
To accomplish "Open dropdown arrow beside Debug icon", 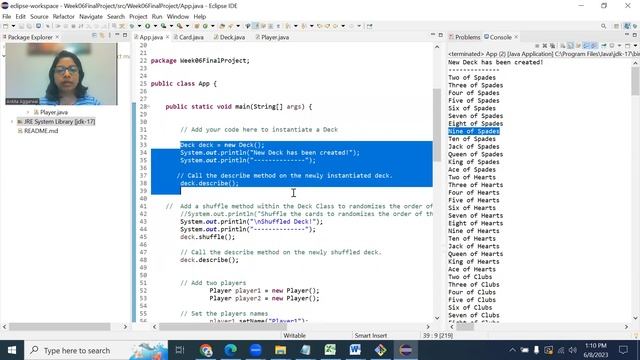I will click(139, 26).
